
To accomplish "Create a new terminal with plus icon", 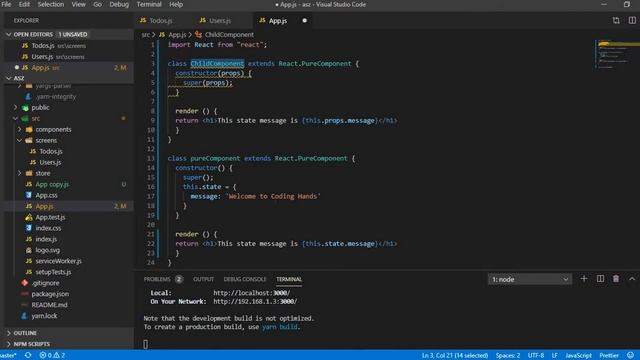I will click(584, 279).
